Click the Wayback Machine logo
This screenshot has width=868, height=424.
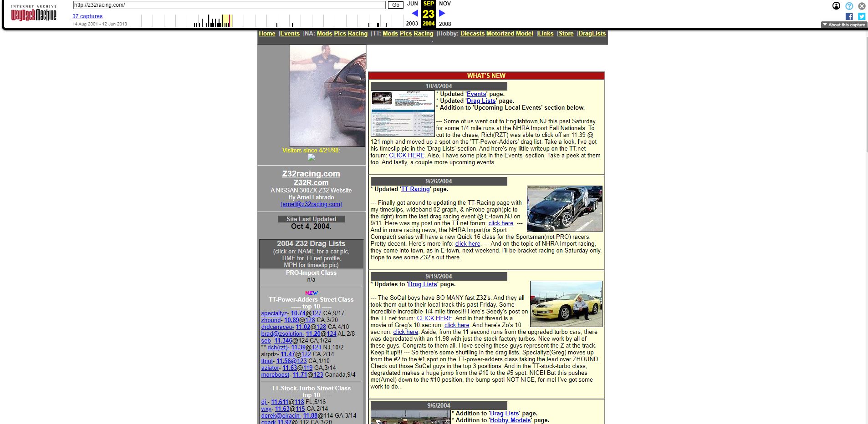click(x=34, y=14)
